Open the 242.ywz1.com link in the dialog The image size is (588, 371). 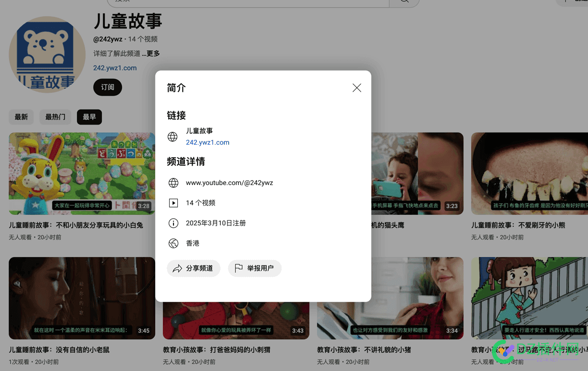[x=208, y=142]
